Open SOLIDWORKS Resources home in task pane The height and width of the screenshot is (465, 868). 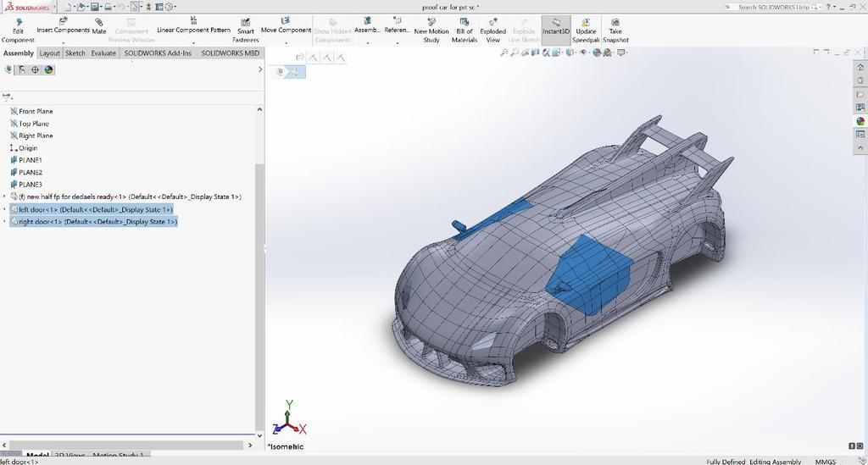pyautogui.click(x=860, y=67)
